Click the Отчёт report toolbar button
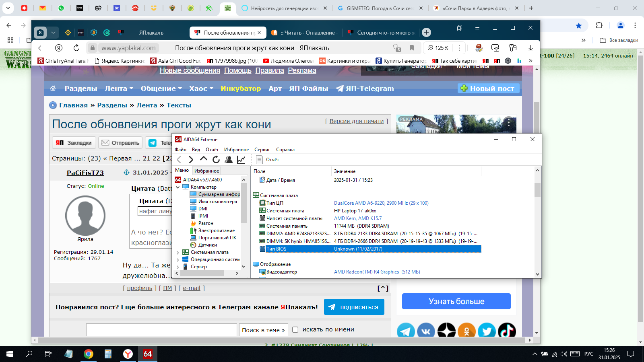The image size is (644, 362). click(267, 160)
